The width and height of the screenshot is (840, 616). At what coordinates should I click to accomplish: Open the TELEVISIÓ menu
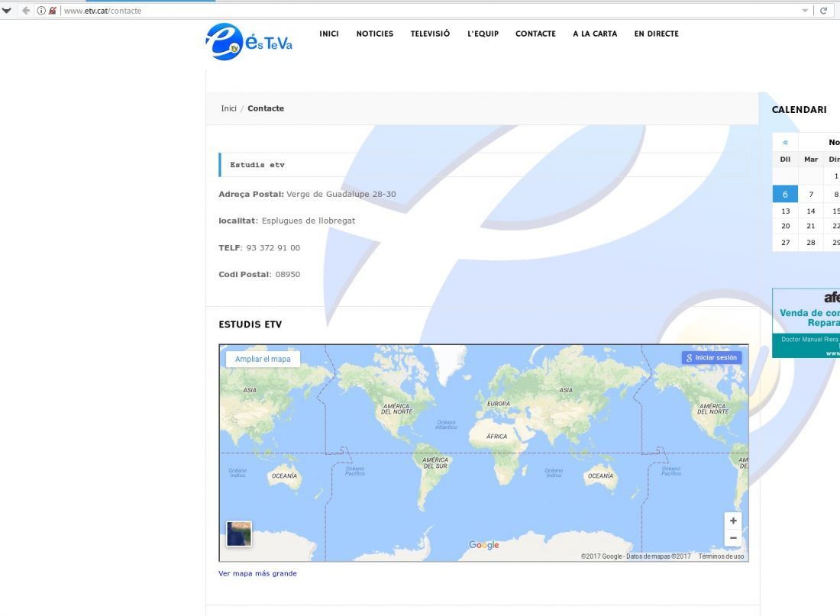(x=430, y=34)
